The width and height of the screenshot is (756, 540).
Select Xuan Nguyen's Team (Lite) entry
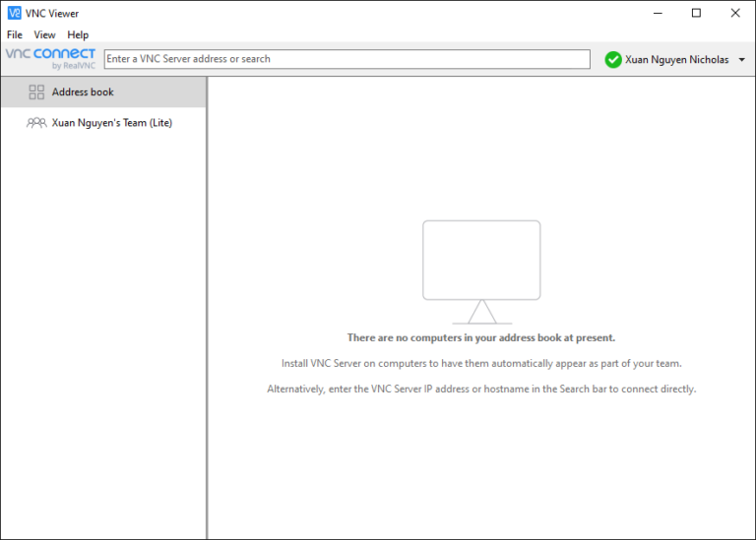tap(111, 123)
